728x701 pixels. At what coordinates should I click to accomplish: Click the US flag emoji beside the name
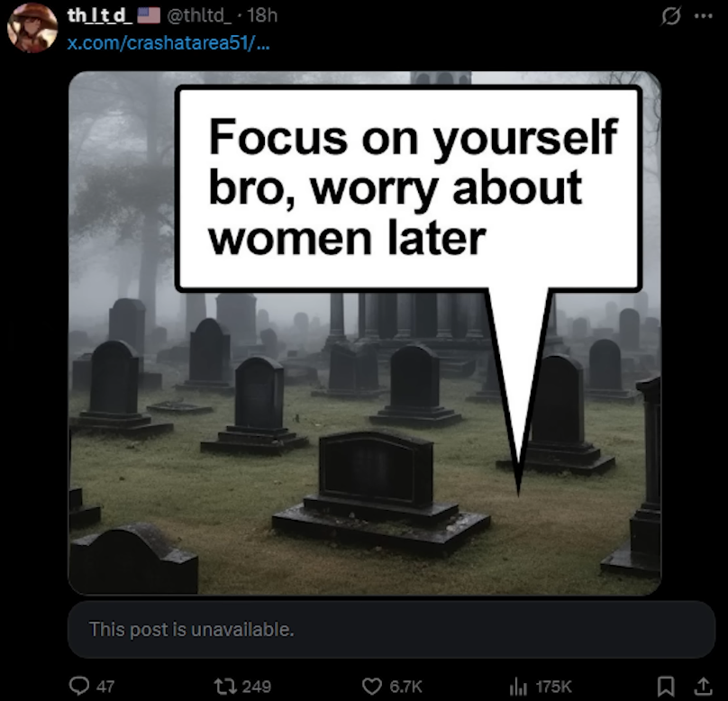click(x=149, y=16)
